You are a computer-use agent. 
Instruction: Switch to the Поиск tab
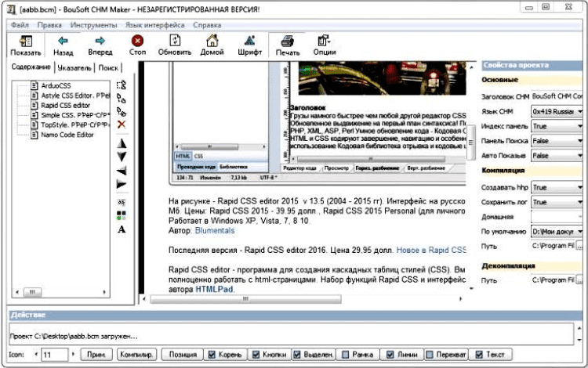tap(108, 68)
